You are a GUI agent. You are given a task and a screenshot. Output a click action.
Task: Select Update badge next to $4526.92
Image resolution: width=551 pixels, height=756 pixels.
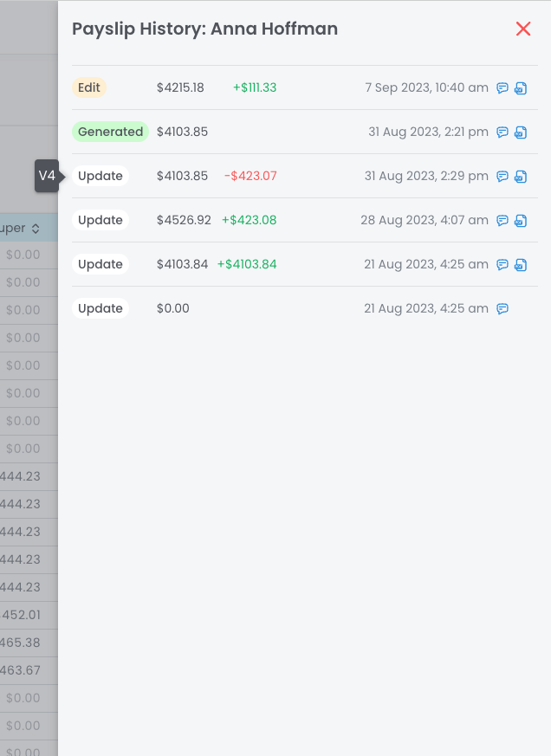pyautogui.click(x=100, y=220)
